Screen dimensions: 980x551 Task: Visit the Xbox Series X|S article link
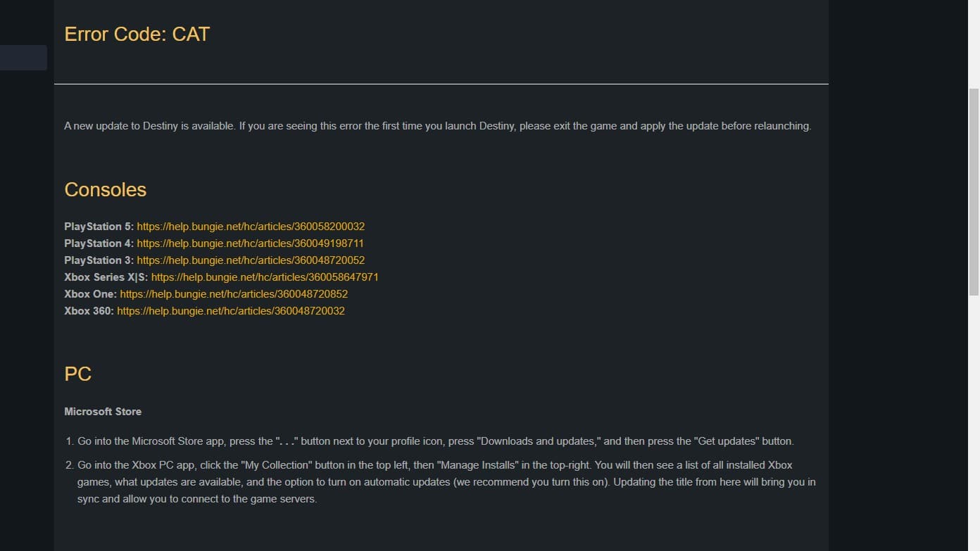click(x=265, y=277)
